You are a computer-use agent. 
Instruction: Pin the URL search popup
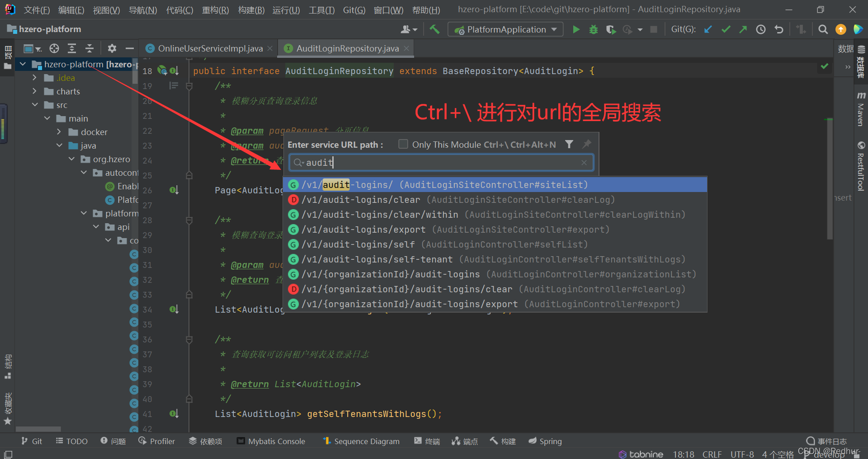(587, 144)
